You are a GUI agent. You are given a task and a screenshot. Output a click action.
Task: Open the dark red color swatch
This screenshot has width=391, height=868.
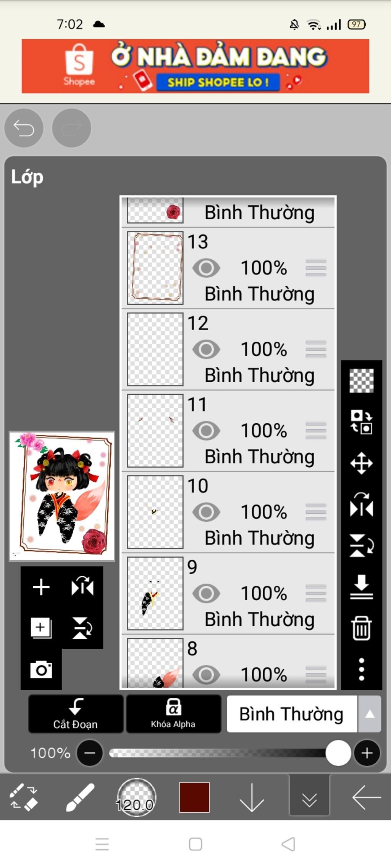[x=194, y=797]
